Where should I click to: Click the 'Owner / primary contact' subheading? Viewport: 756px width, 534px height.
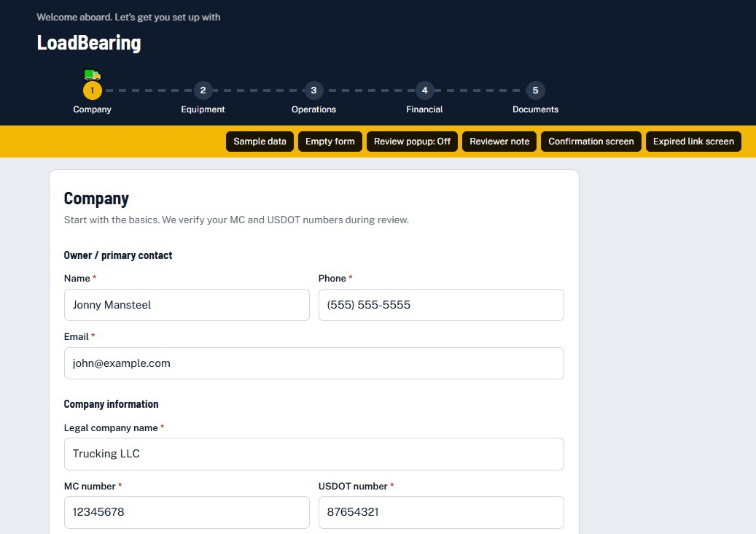click(118, 255)
